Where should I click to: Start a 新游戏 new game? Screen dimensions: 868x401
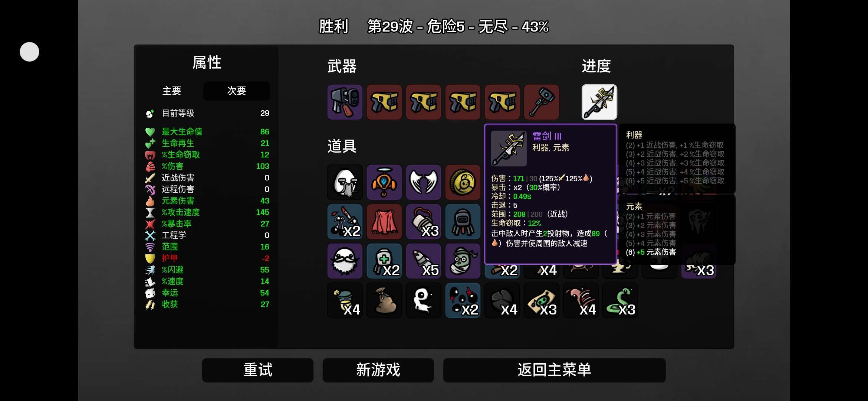point(378,370)
